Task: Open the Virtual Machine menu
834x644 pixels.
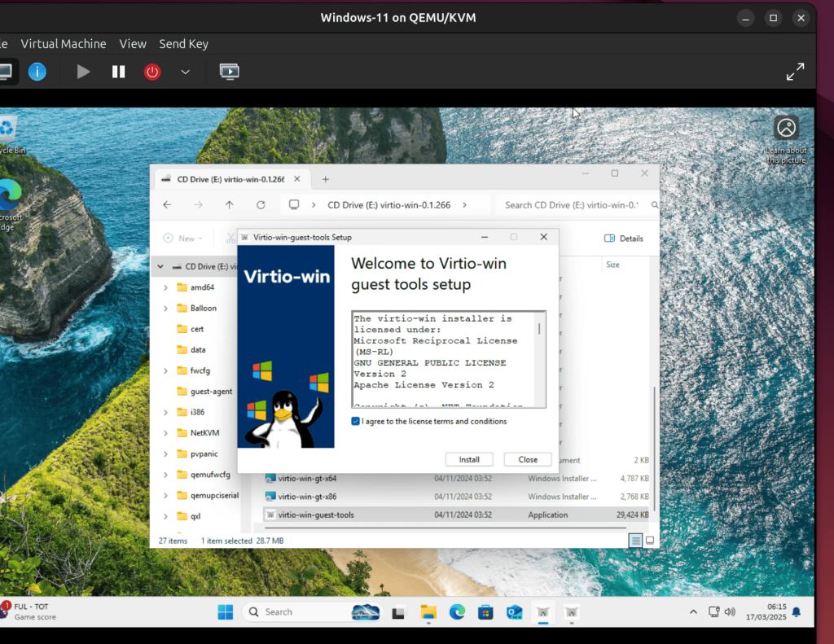Action: tap(64, 44)
